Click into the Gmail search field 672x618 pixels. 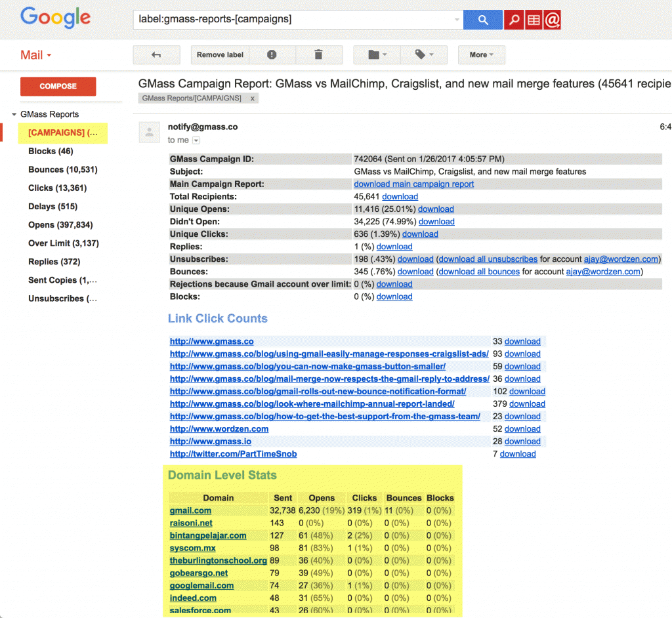tap(292, 20)
